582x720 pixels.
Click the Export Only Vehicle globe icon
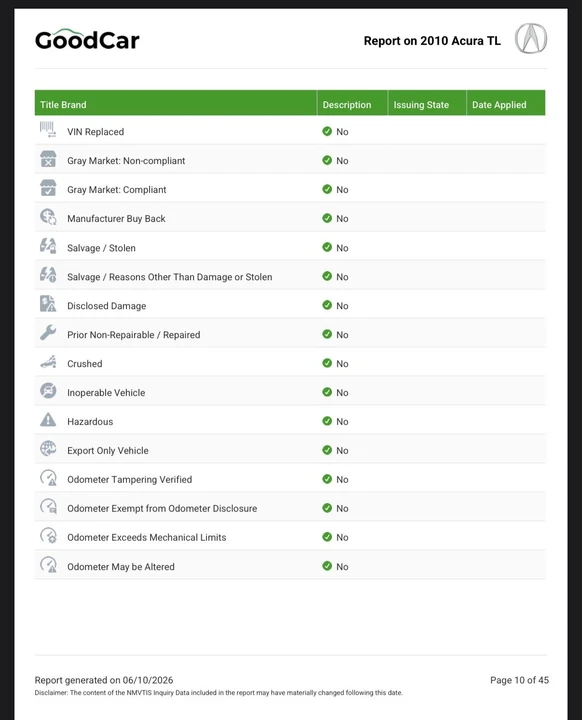coord(48,449)
